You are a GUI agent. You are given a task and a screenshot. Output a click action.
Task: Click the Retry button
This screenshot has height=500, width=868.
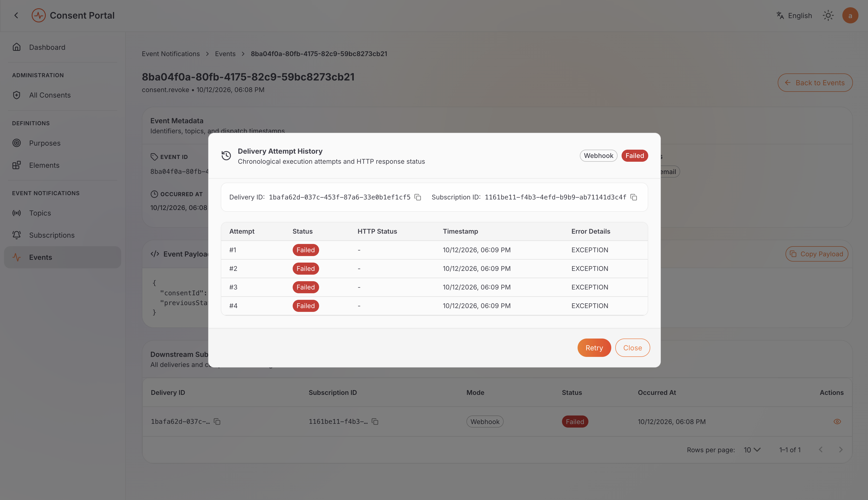coord(594,348)
